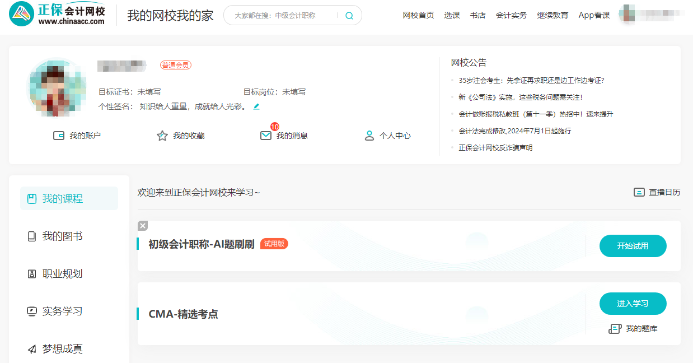This screenshot has width=693, height=363.
Task: Click App看课 in the top navigation
Action: pyautogui.click(x=594, y=15)
